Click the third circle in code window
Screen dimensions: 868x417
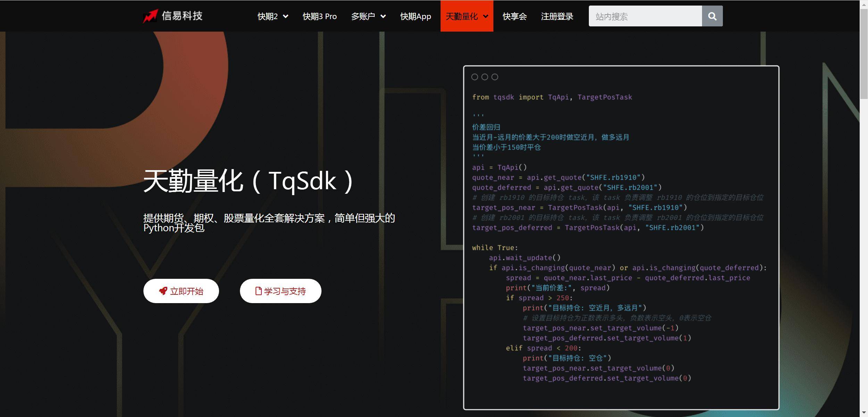tap(495, 77)
